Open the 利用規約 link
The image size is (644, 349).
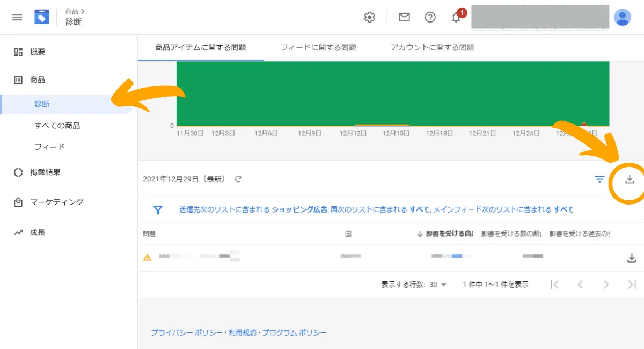point(243,332)
